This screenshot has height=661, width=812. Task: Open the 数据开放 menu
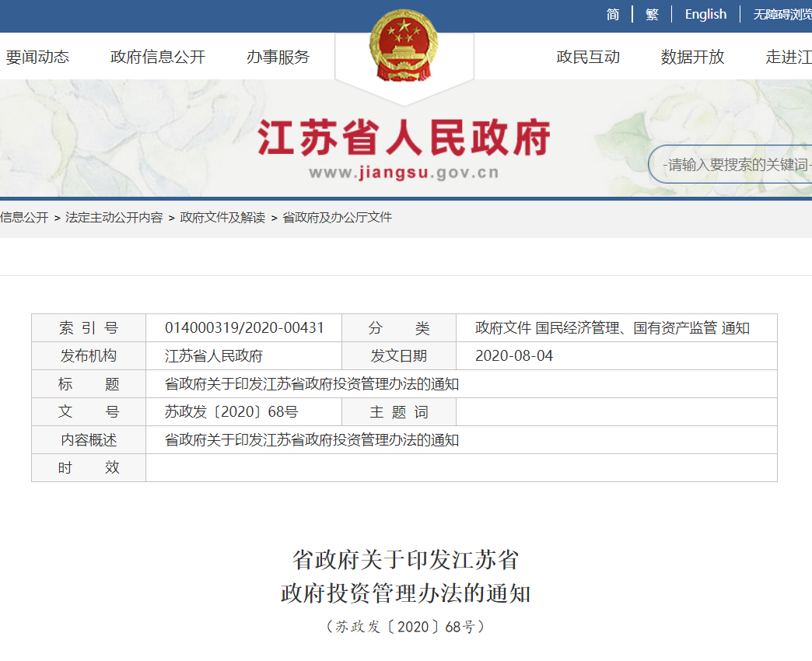pos(692,57)
